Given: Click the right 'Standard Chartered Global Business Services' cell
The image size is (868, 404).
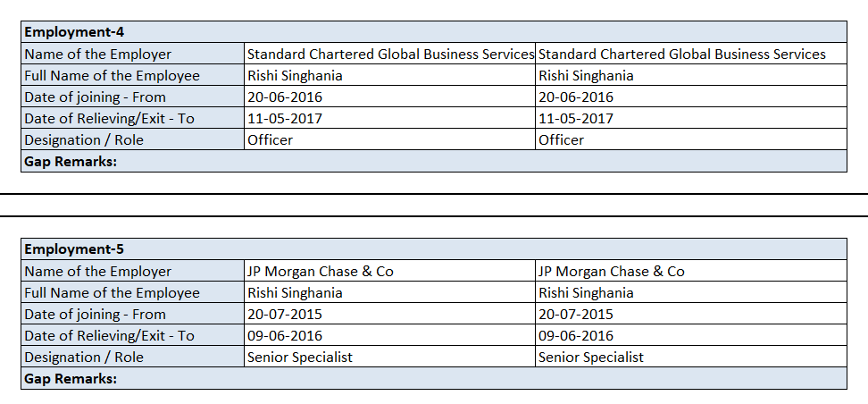Looking at the screenshot, I should (682, 54).
